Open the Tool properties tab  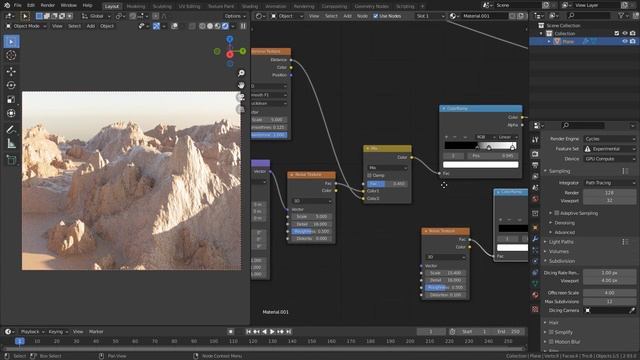[535, 140]
